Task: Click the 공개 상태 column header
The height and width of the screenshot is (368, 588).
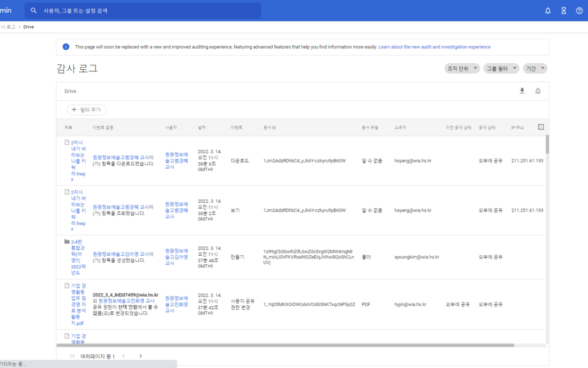Action: click(487, 128)
